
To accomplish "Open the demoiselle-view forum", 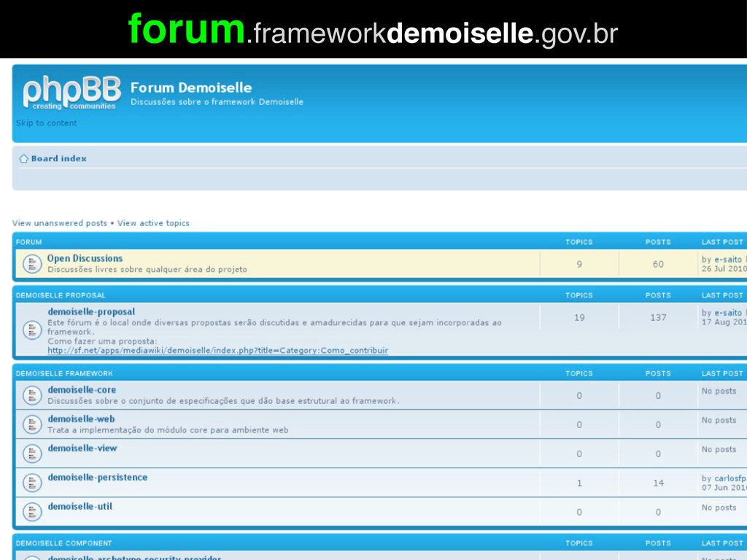I will click(82, 448).
